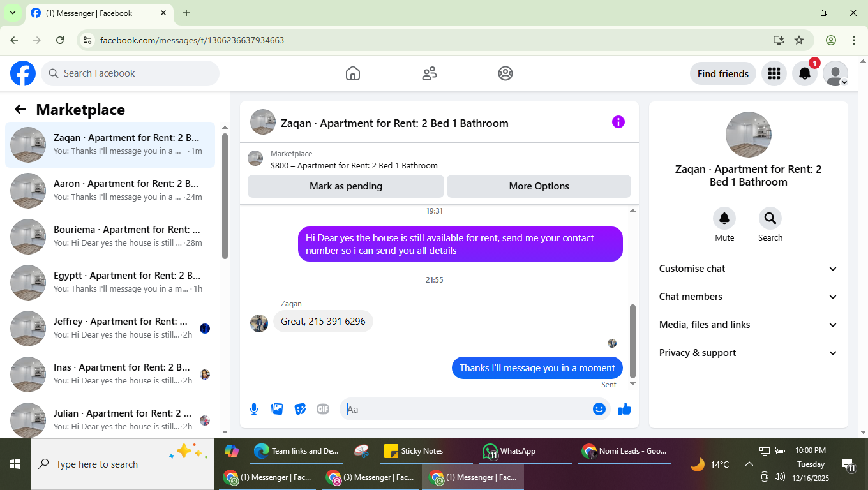Open the Facebook menu grid icon
Screen dimensions: 868x490
click(774, 73)
